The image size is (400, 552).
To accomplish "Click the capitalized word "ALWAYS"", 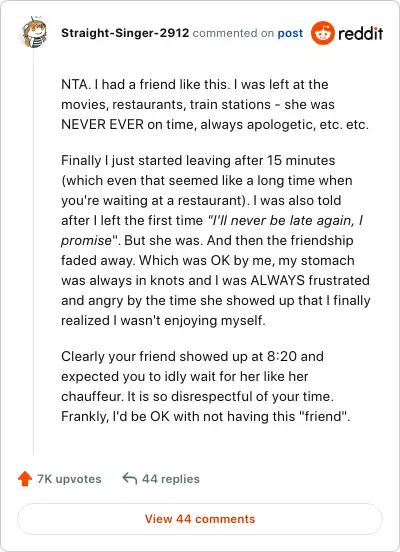I will tap(277, 281).
